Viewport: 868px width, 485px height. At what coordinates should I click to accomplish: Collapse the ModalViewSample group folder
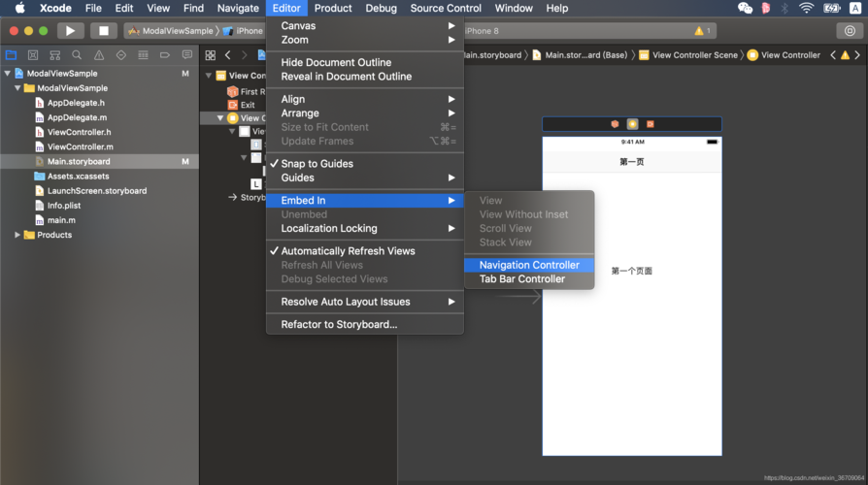(17, 88)
